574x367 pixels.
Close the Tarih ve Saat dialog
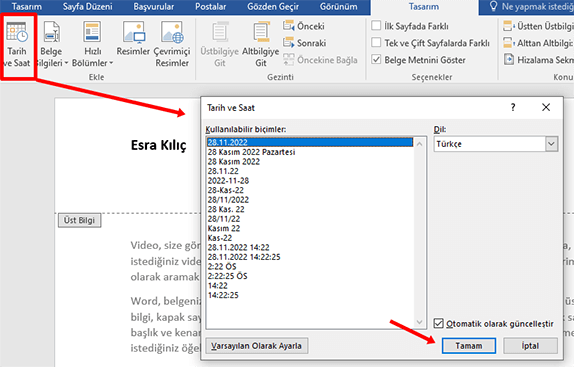pos(546,108)
